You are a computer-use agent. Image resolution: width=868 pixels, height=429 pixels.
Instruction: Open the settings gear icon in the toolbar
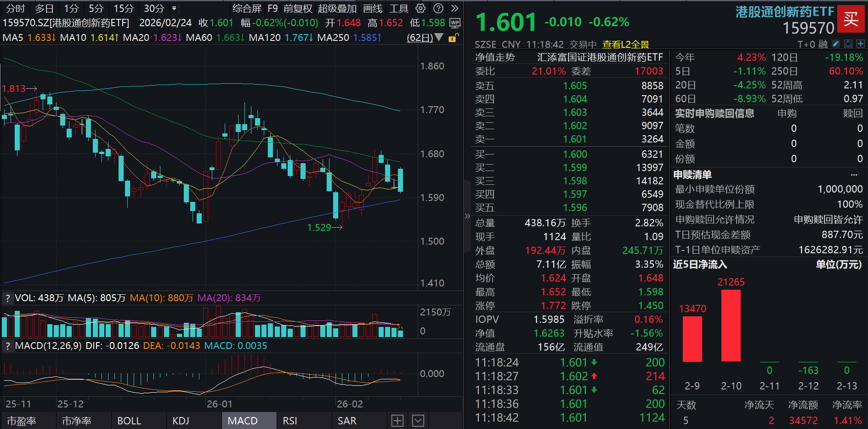pyautogui.click(x=420, y=8)
